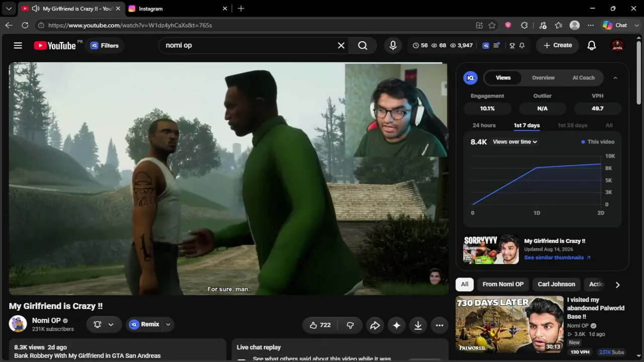Viewport: 644px width, 362px height.
Task: Open 'See similar thumbnails' link
Action: (557, 257)
